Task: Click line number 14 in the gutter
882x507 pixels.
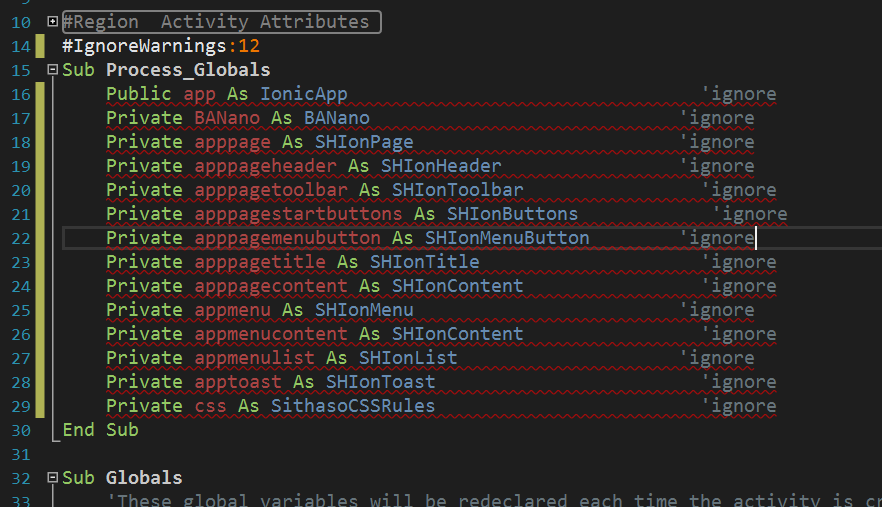Action: click(x=20, y=46)
